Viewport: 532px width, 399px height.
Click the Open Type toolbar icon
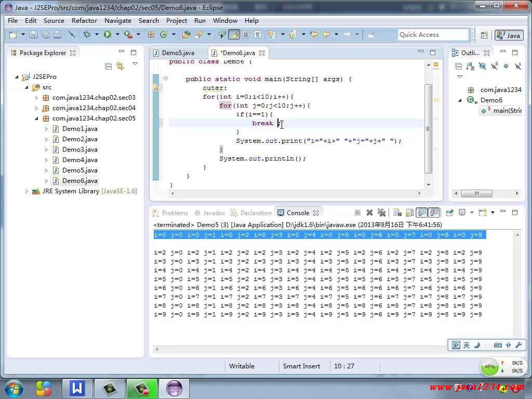pyautogui.click(x=186, y=34)
